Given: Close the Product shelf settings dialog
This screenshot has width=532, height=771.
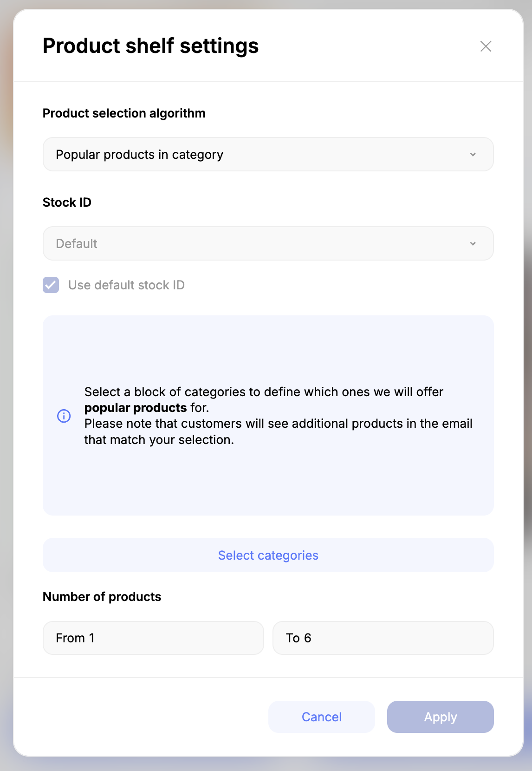Looking at the screenshot, I should 486,46.
